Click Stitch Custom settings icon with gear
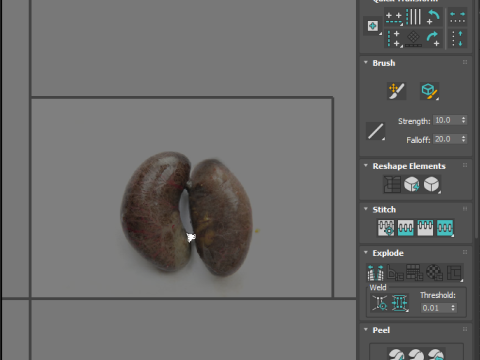The width and height of the screenshot is (480, 360). [x=386, y=228]
